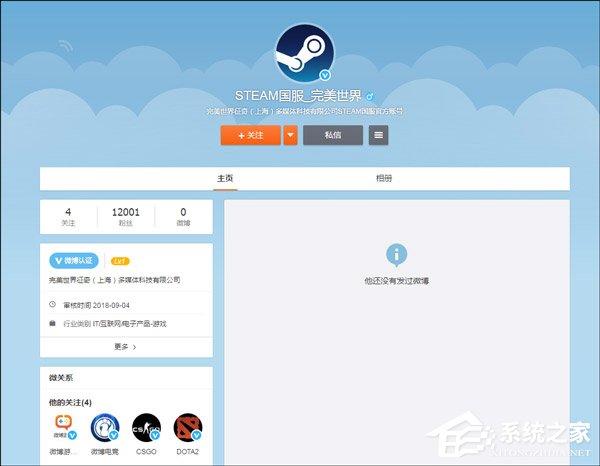Click the info icon above the empty message
The image size is (600, 466).
pyautogui.click(x=396, y=255)
